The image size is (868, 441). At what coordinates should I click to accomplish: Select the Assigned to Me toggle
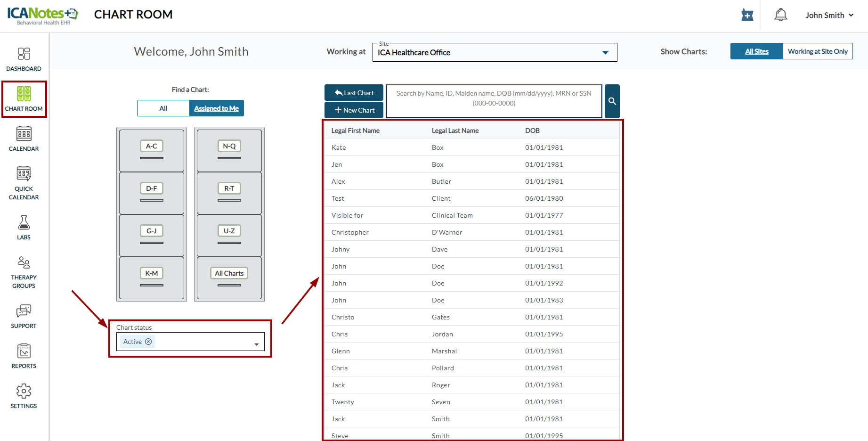[x=216, y=108]
